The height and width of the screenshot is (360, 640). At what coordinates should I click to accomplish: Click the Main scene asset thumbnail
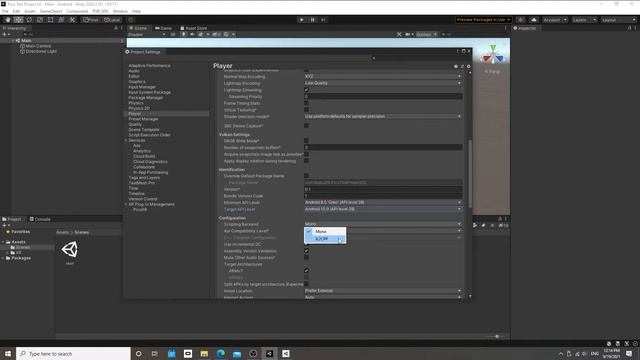(70, 250)
